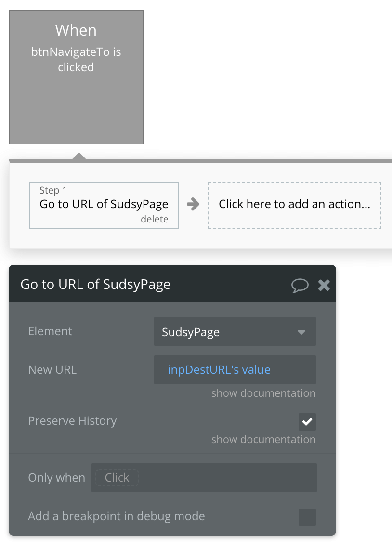392x549 pixels.
Task: Click the Add a breakpoint in debug mode label
Action: pyautogui.click(x=117, y=516)
